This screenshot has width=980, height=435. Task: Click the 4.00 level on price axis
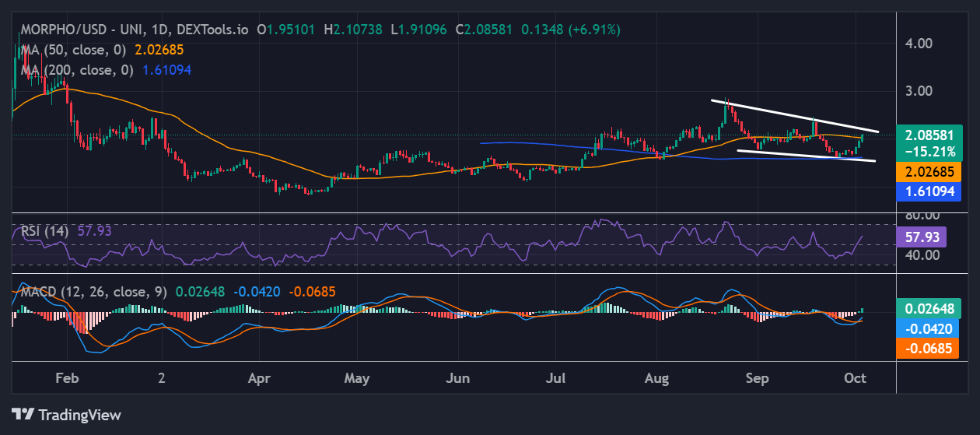click(x=919, y=44)
